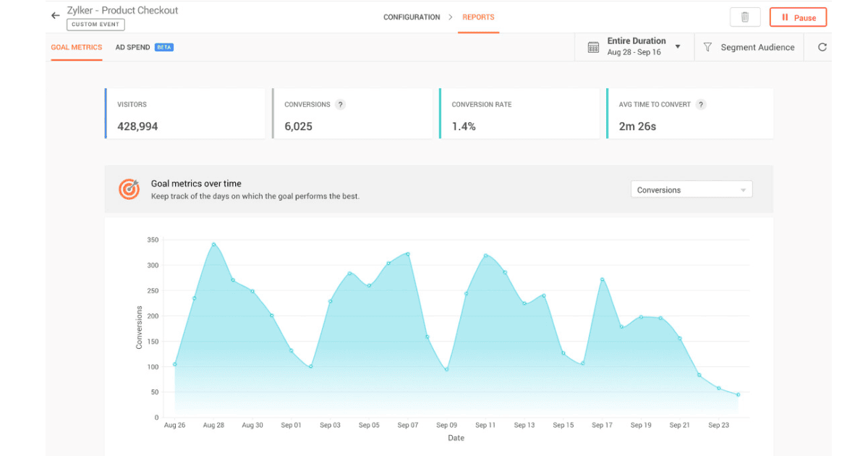This screenshot has width=868, height=456.
Task: Click the Aug 28 - Sep 16 date text
Action: click(634, 52)
